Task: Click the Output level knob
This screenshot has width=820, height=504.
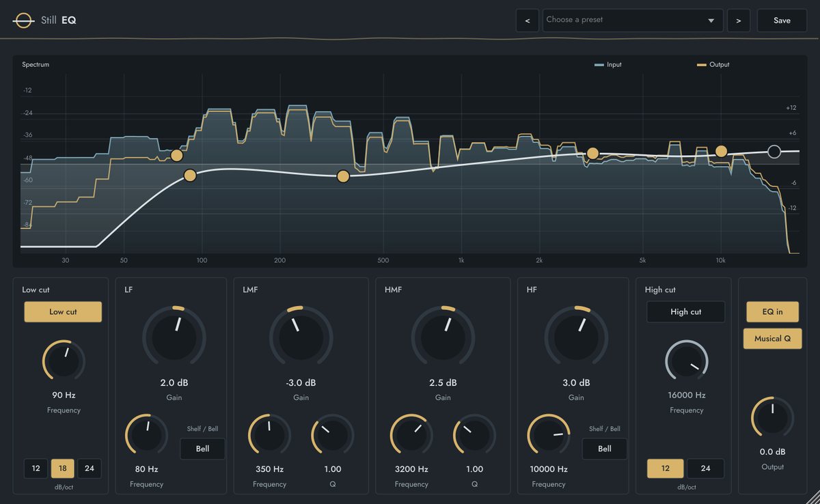Action: coord(772,417)
